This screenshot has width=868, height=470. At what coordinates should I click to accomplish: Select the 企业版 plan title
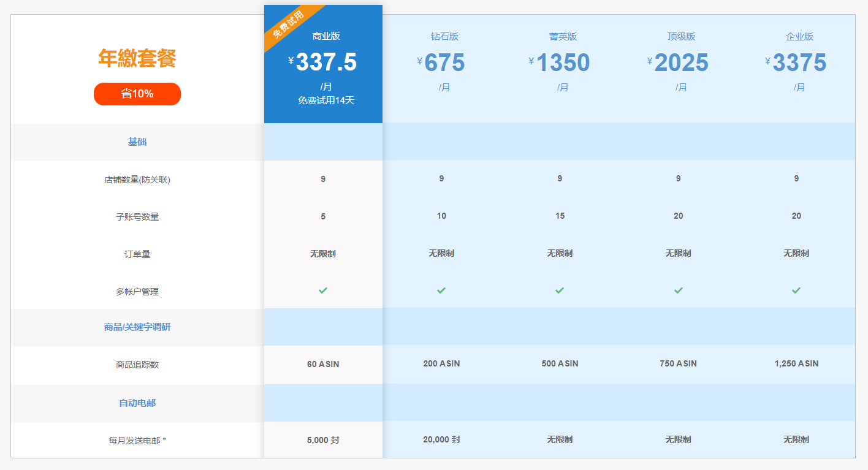tap(799, 37)
